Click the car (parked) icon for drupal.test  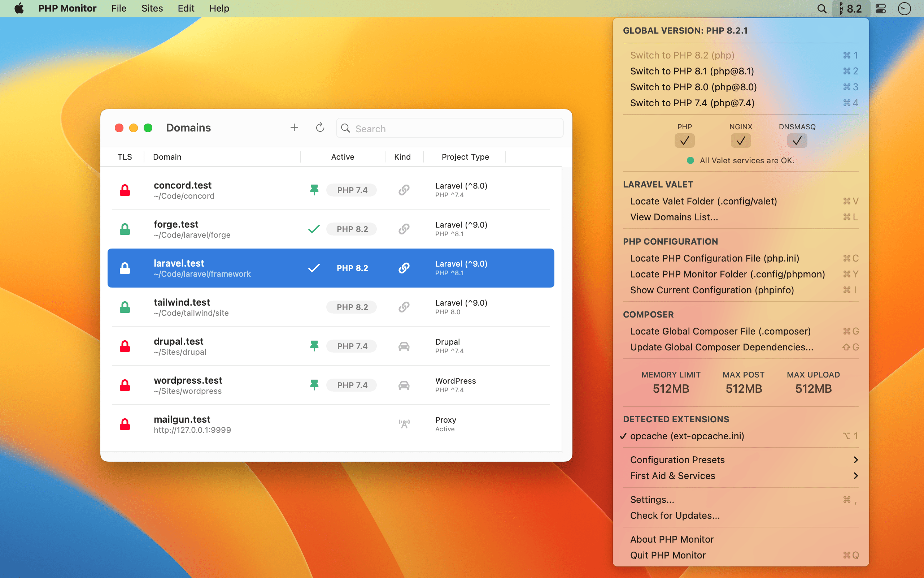click(x=404, y=346)
